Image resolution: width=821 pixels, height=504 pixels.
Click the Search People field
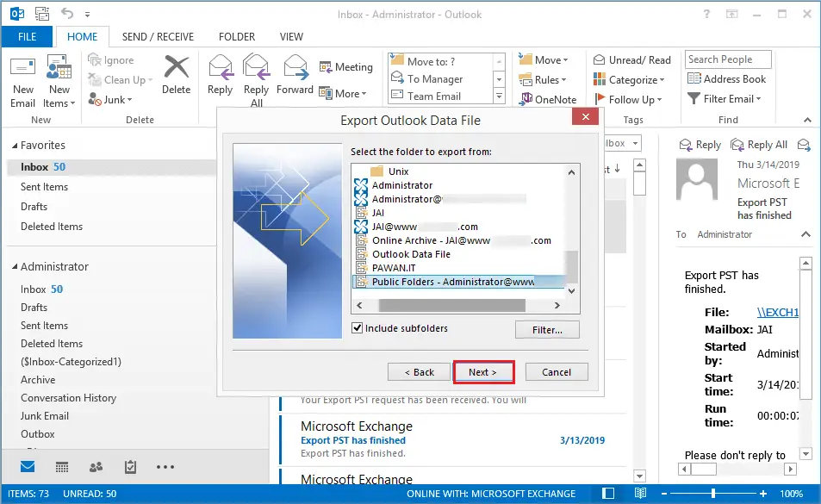click(x=728, y=59)
